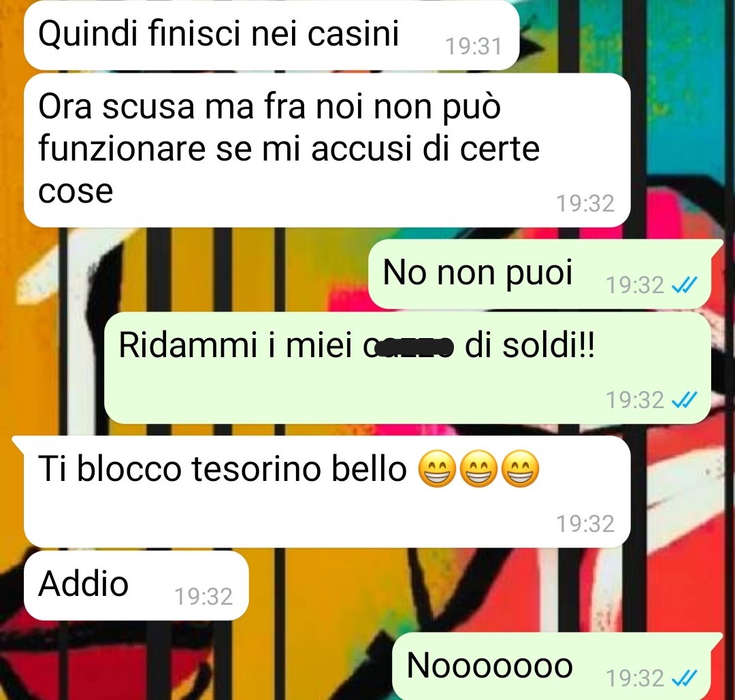Tap the 'Nooooooo' sent message
This screenshot has height=700, width=735.
(x=552, y=666)
